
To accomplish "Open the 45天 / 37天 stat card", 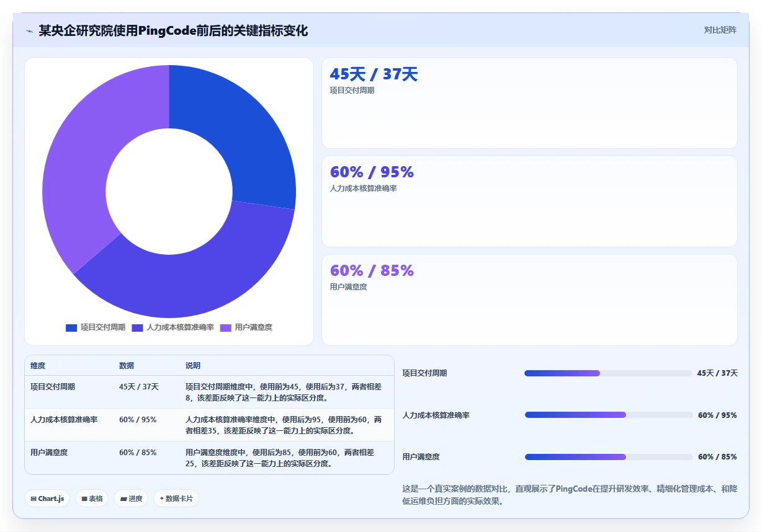I will point(529,103).
